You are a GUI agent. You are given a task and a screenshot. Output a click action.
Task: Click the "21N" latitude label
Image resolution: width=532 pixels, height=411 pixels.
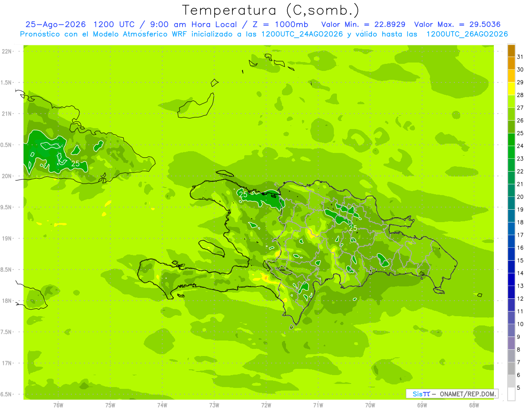[x=7, y=114]
